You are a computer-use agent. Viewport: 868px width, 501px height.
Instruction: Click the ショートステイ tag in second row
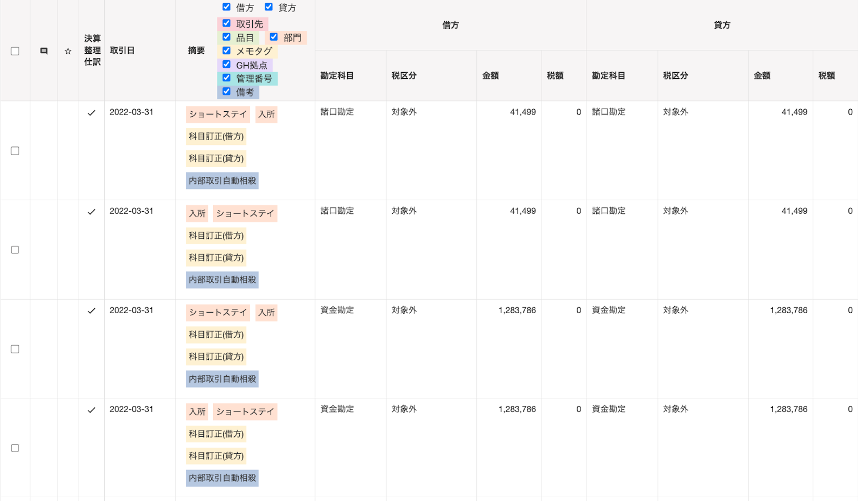pos(245,213)
